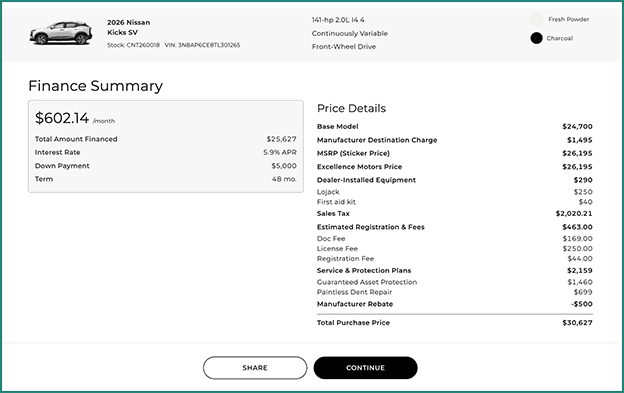Click the Excellence Motors Price label
The width and height of the screenshot is (624, 393).
click(359, 167)
